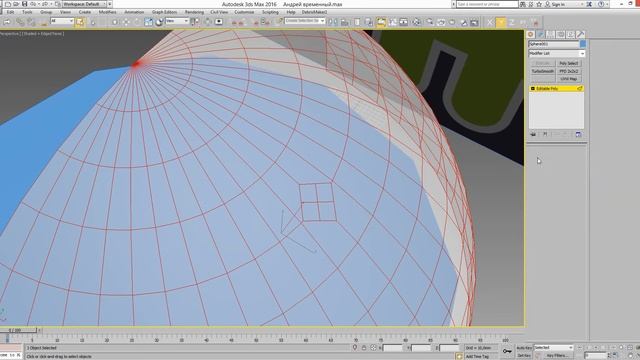
Task: Click the Save file icon in title bar
Action: click(x=24, y=4)
